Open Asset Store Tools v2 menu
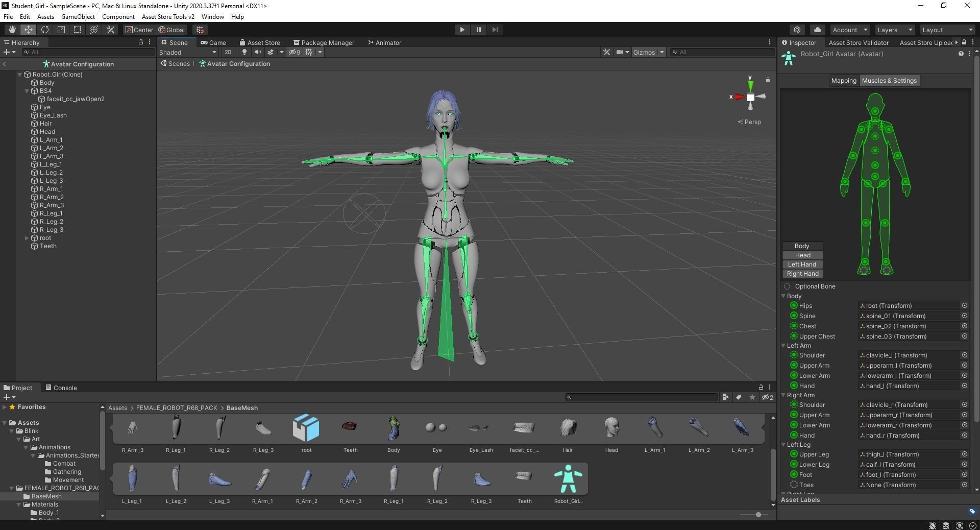This screenshot has width=980, height=530. pos(168,16)
